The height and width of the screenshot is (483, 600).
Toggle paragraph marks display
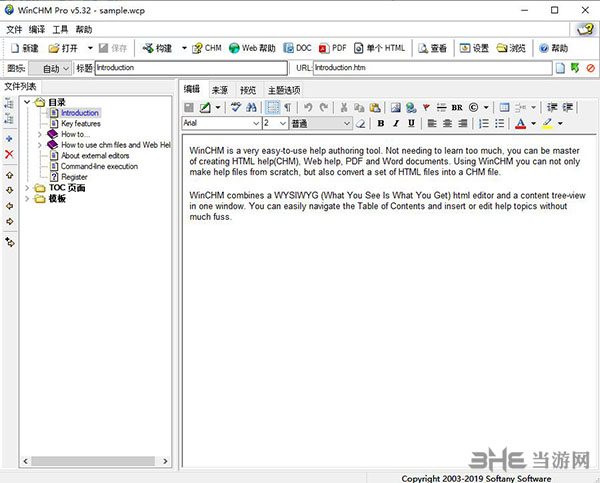click(287, 108)
